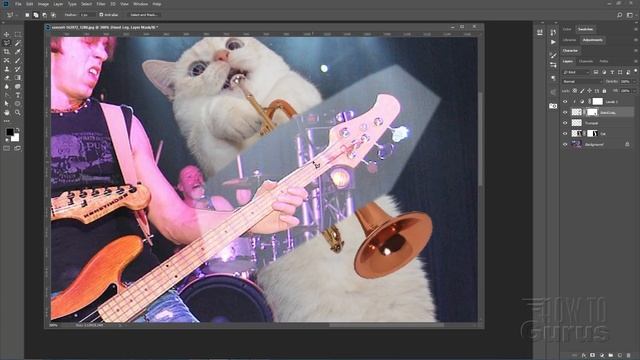
Task: Hide the Levels 1 adjustment layer
Action: click(565, 102)
